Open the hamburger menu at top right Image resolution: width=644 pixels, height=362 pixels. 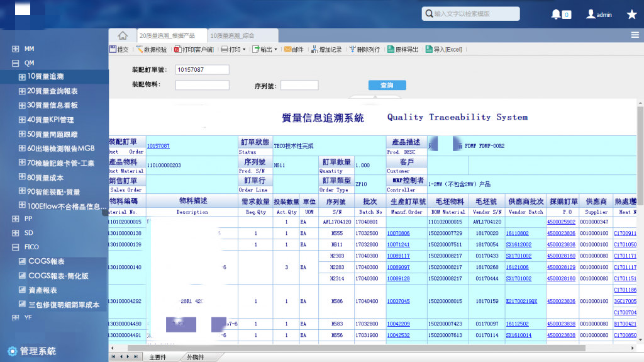tap(635, 35)
